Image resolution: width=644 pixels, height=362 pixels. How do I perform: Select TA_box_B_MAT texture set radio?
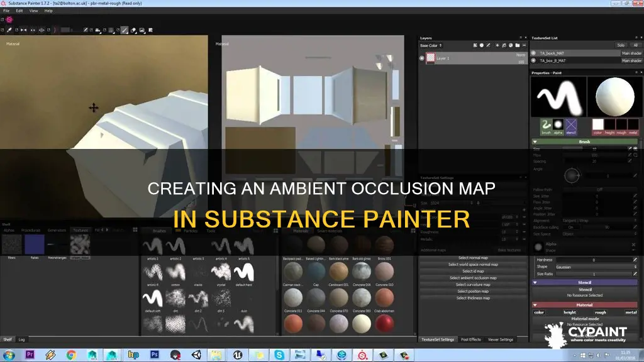(x=533, y=60)
